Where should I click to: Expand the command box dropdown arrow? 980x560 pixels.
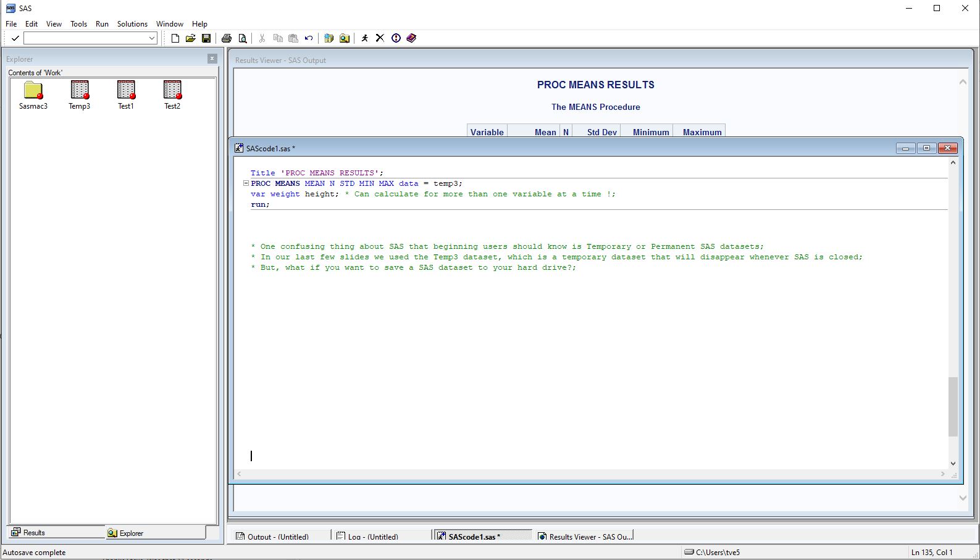(x=152, y=38)
